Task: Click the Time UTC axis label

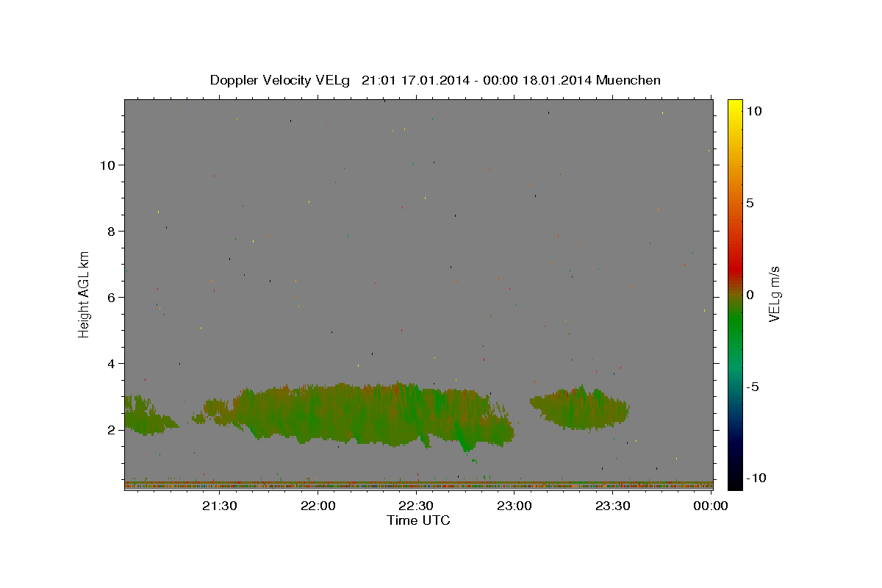Action: point(418,520)
